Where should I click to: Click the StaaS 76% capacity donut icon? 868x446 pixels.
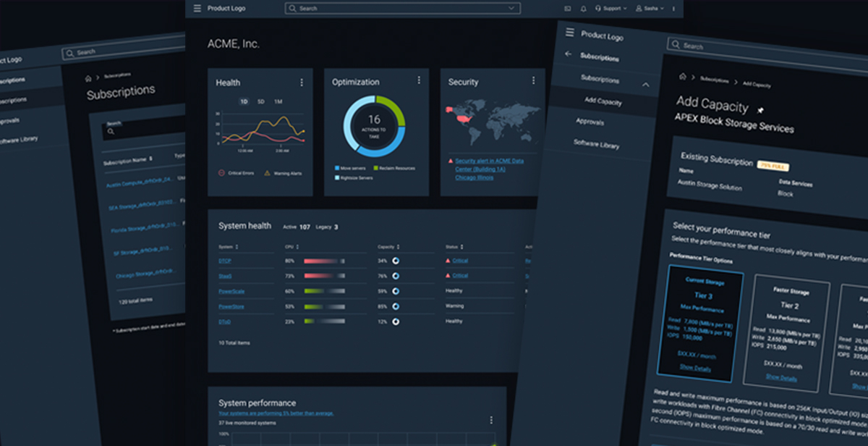click(x=396, y=276)
